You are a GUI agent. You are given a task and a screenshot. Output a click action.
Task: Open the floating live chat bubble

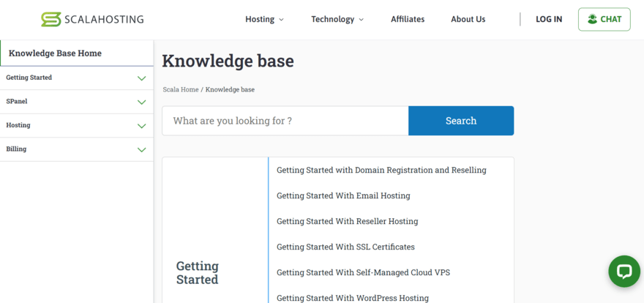coord(624,272)
